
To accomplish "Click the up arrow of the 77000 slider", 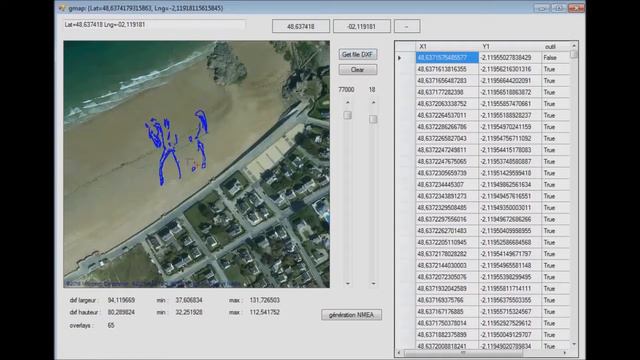I will 348,102.
